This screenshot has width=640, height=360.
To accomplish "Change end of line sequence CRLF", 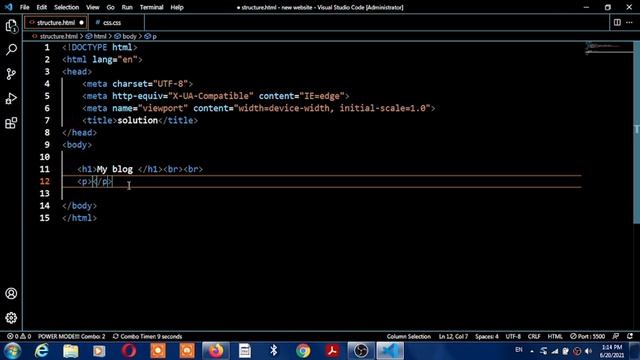I will pos(534,336).
